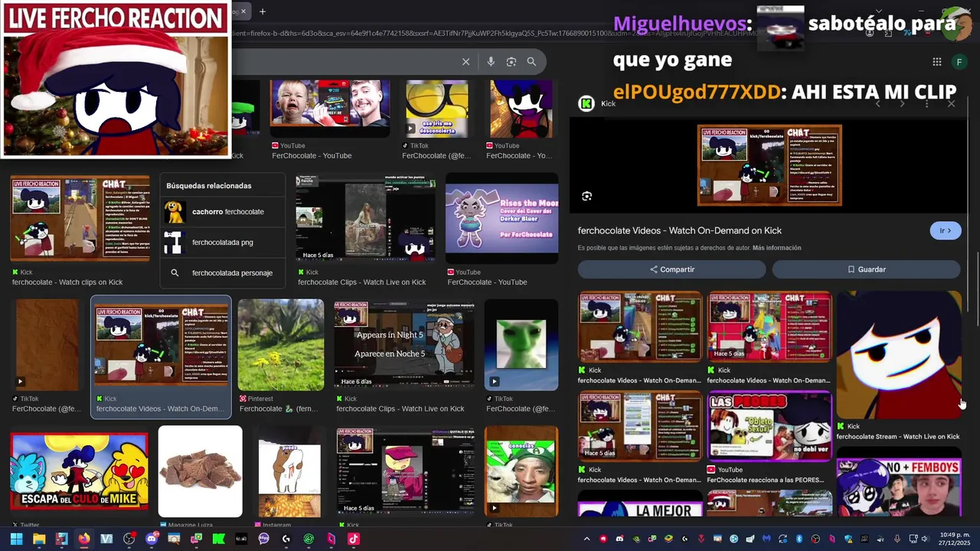Open volume control speaker tray icon
Viewport: 980px width, 551px height.
click(925, 539)
